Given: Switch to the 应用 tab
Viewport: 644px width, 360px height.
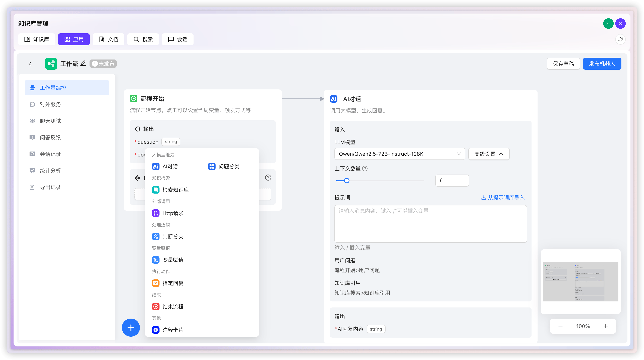Looking at the screenshot, I should coord(74,39).
